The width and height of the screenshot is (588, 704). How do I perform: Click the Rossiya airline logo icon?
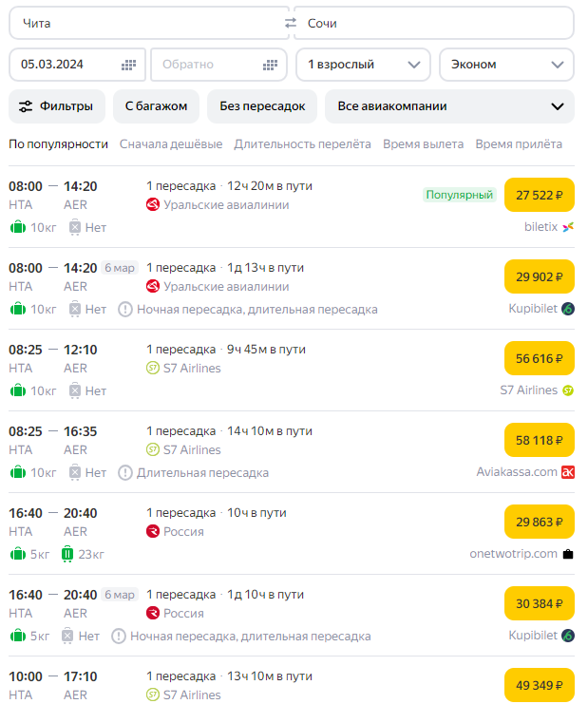pyautogui.click(x=153, y=531)
